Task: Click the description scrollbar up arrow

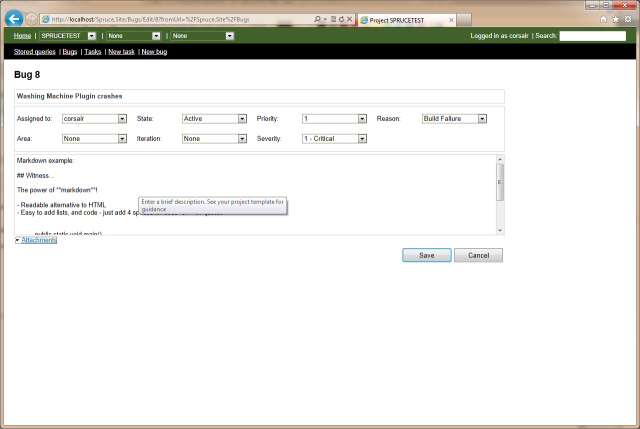Action: click(500, 159)
